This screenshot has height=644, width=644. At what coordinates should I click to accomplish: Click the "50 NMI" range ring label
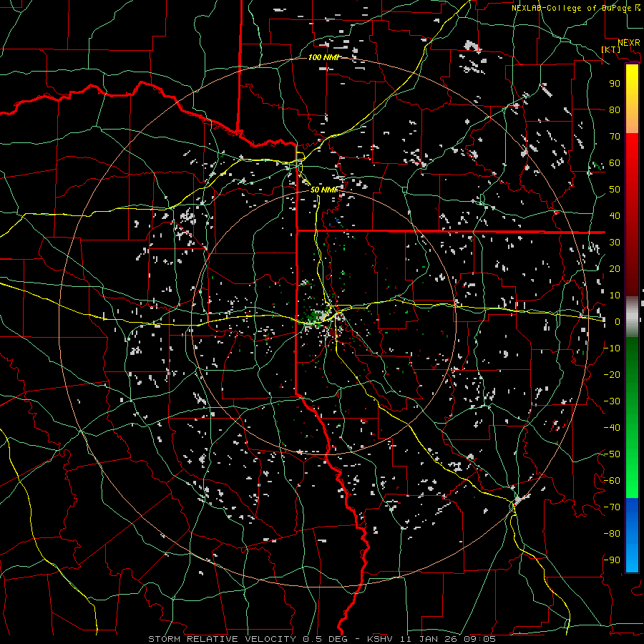(x=323, y=190)
